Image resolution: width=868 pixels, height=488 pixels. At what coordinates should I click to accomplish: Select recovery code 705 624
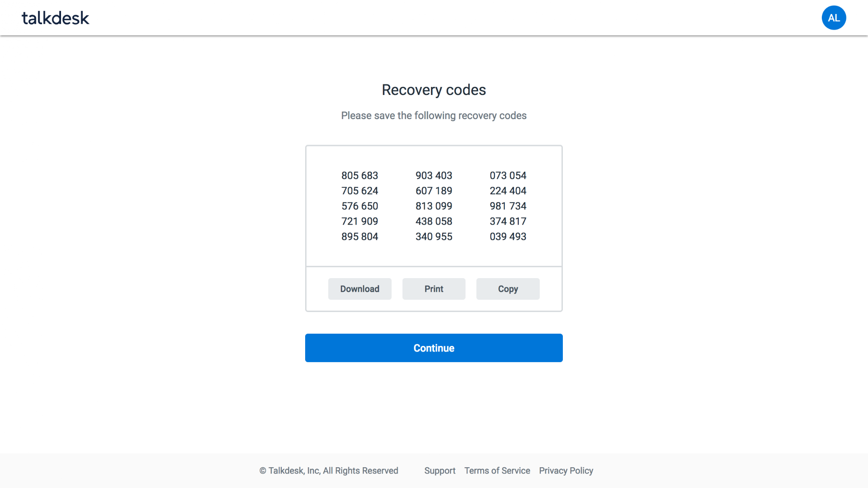click(x=360, y=191)
